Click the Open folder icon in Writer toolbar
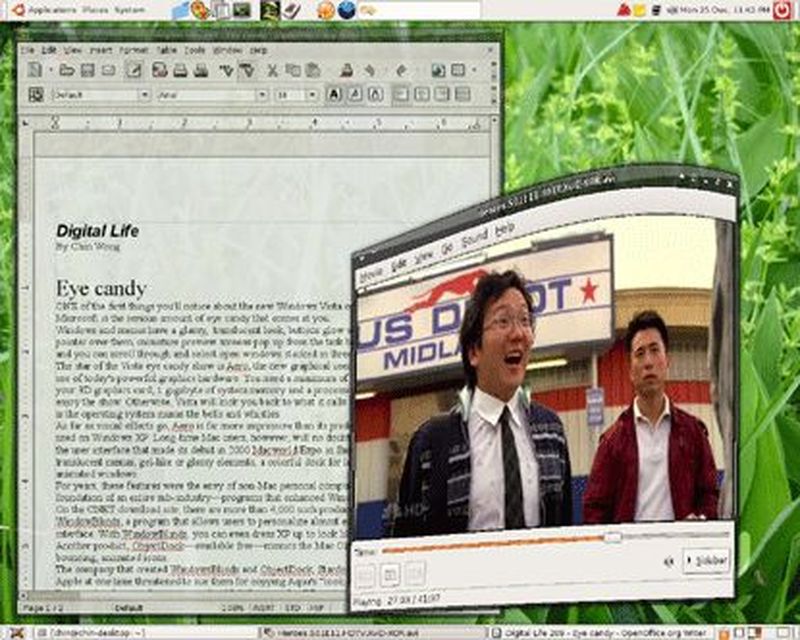This screenshot has width=800, height=640. (x=67, y=70)
